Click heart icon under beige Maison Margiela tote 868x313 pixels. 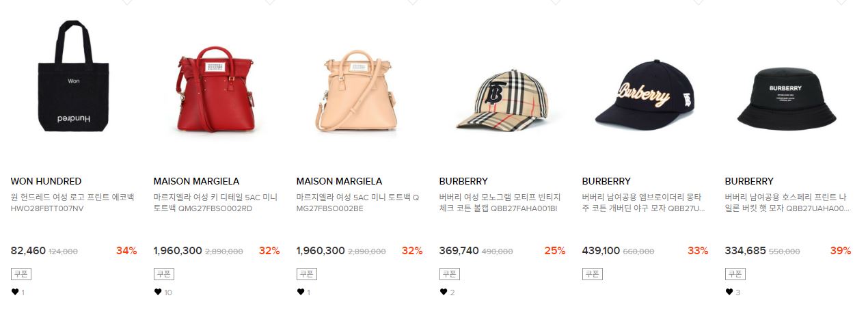click(x=301, y=292)
